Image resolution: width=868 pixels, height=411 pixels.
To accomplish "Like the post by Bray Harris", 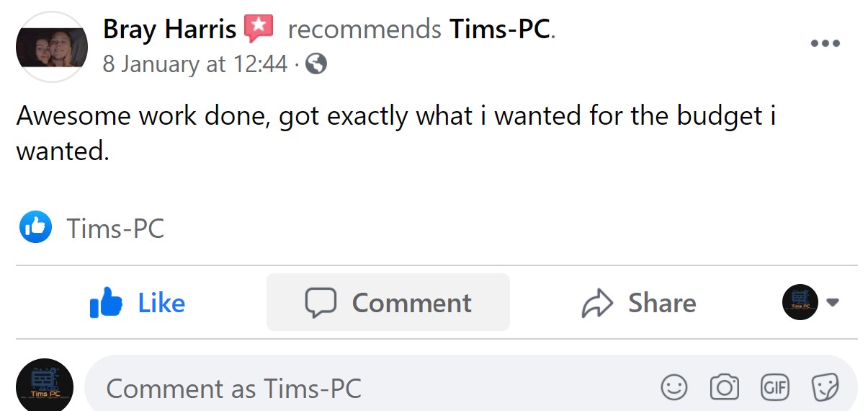I will point(137,303).
